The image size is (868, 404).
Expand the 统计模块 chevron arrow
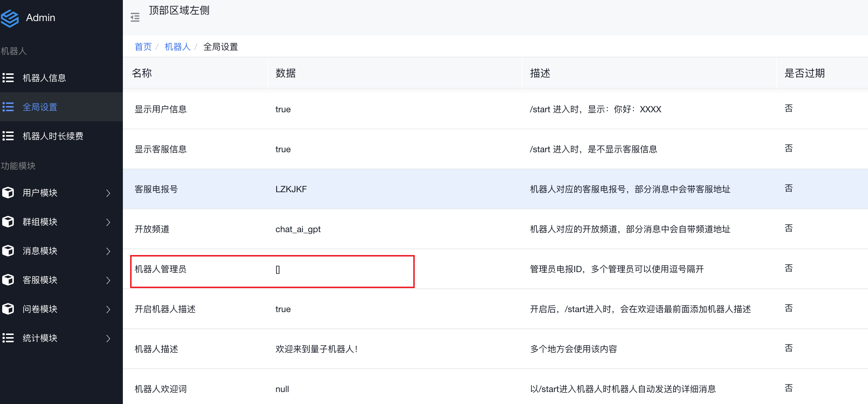click(x=108, y=338)
